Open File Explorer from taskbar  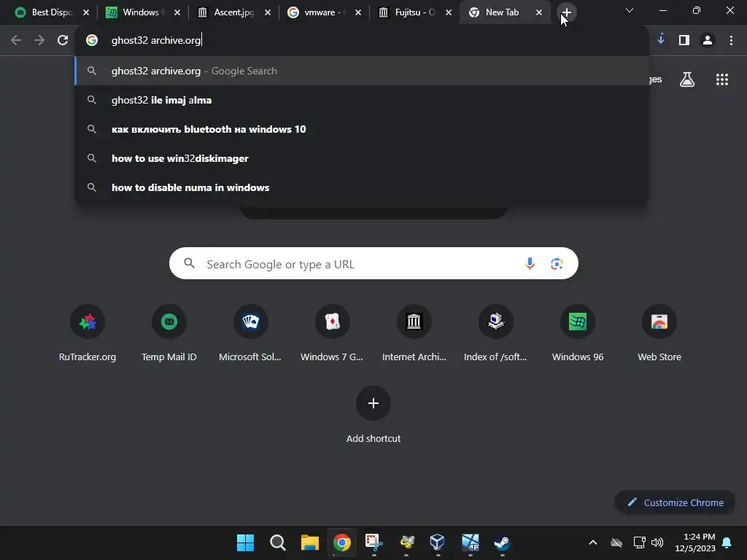[309, 542]
